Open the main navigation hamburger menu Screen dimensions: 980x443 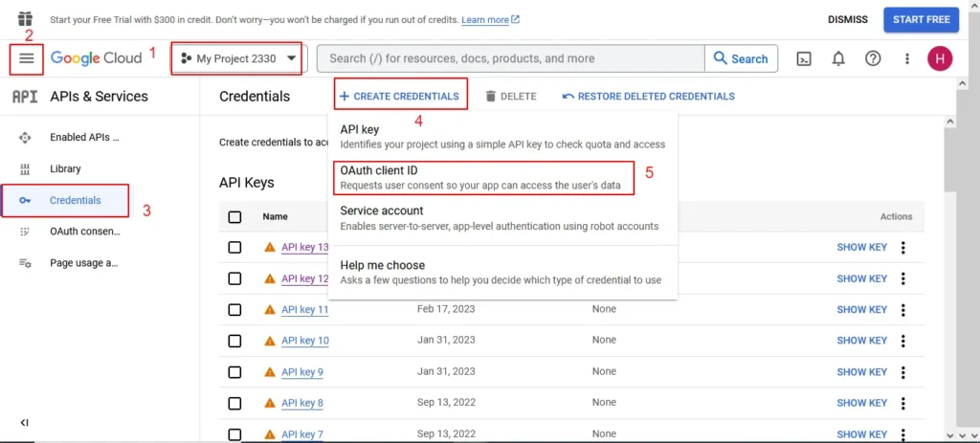click(26, 58)
